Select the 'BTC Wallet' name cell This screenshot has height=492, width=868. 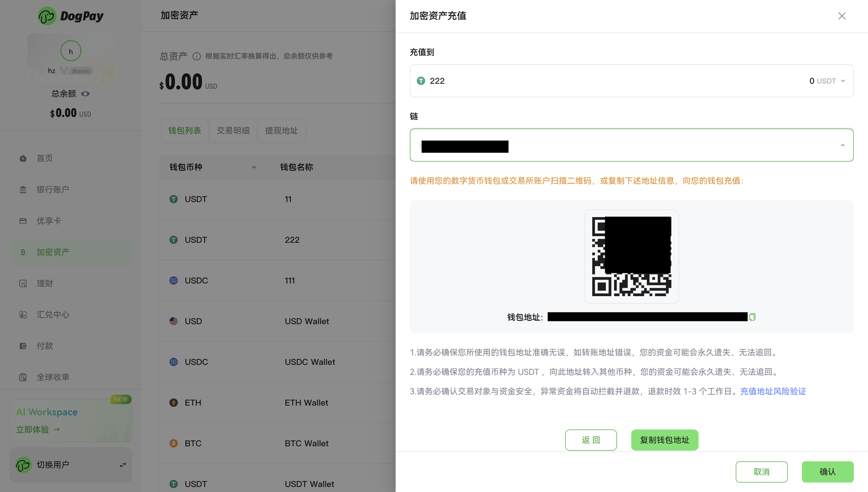pos(306,443)
